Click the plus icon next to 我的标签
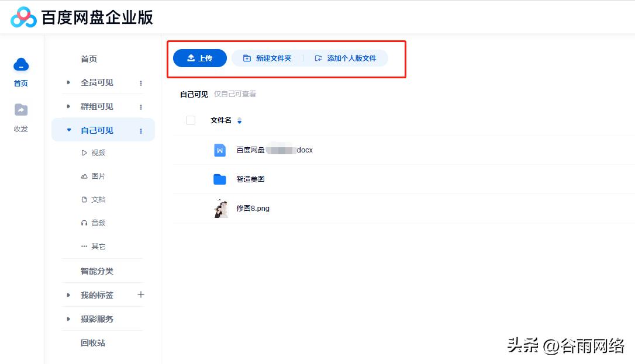 tap(140, 295)
